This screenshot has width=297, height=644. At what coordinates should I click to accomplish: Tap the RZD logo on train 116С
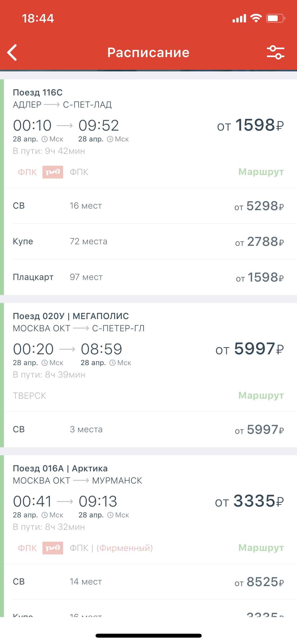pyautogui.click(x=53, y=172)
